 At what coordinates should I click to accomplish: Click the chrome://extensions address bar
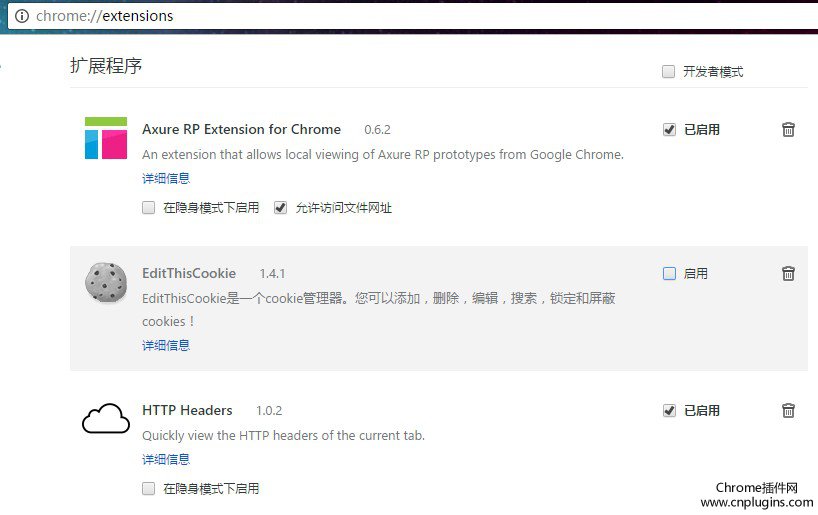tap(413, 16)
